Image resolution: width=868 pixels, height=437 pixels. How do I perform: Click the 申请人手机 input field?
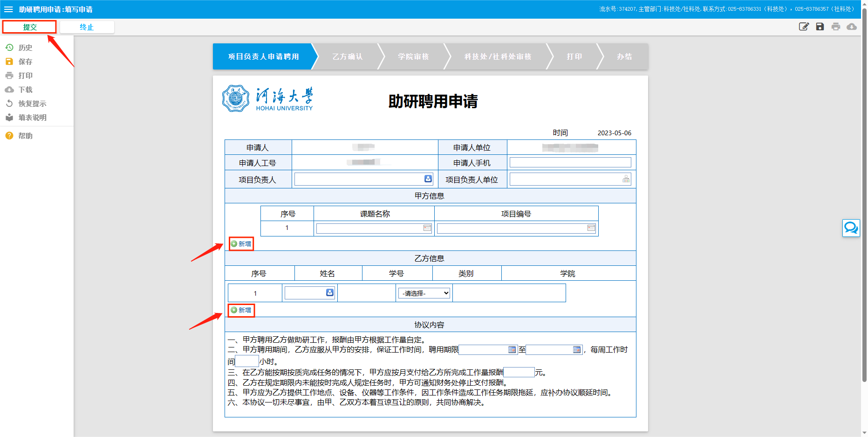(x=570, y=162)
